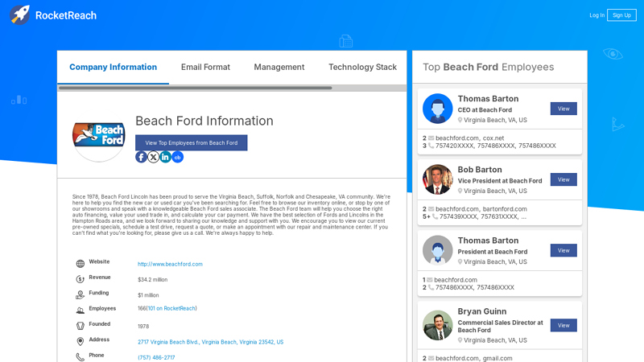Open Beach Ford's Facebook page icon
Screen dimensions: 644x362
[x=141, y=157]
